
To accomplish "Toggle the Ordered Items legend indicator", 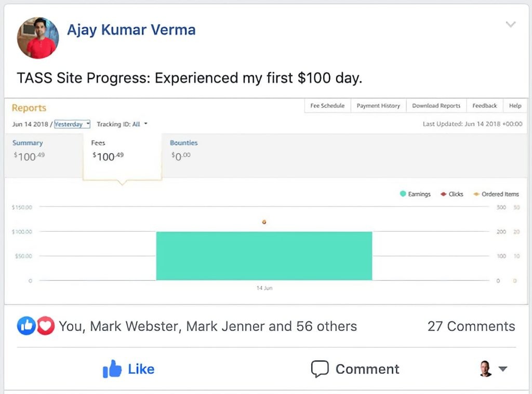I will [x=476, y=194].
